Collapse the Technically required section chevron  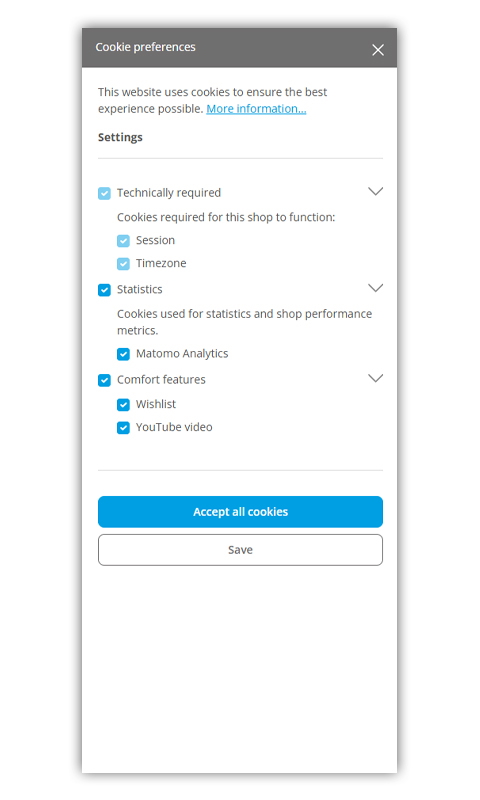click(375, 191)
